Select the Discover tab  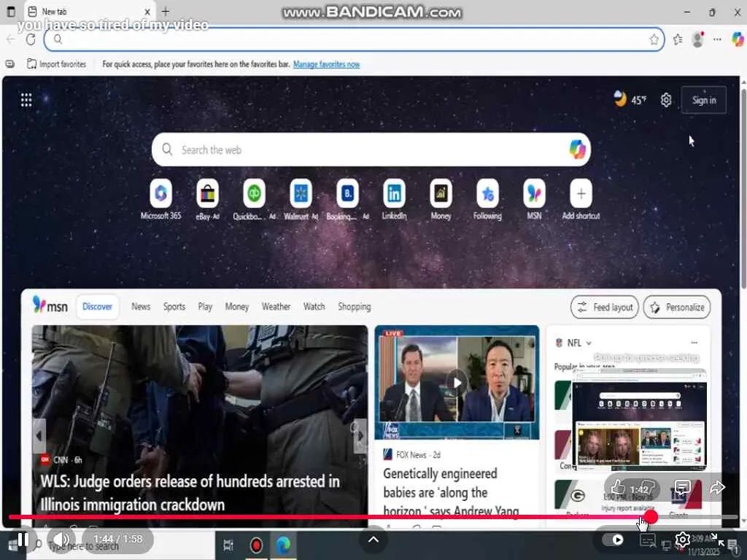pyautogui.click(x=97, y=307)
